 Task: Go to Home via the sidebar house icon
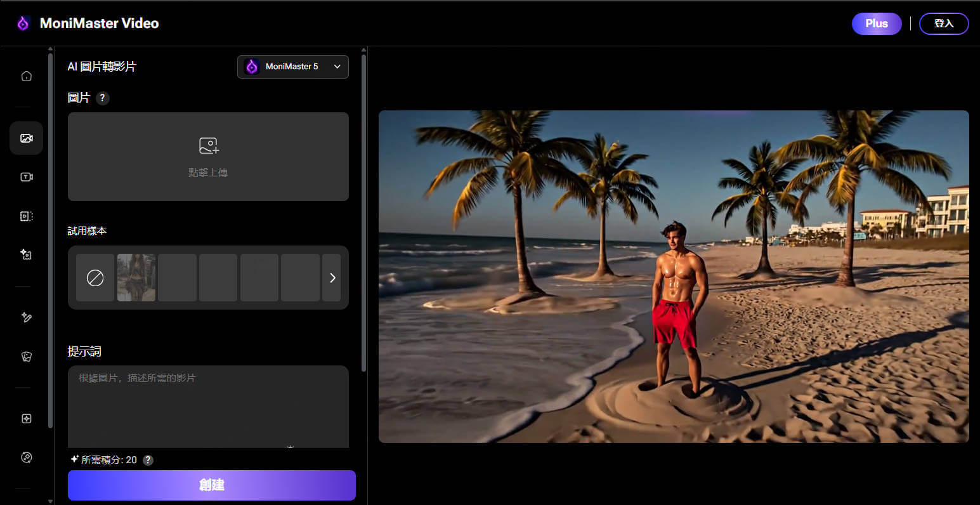(27, 76)
